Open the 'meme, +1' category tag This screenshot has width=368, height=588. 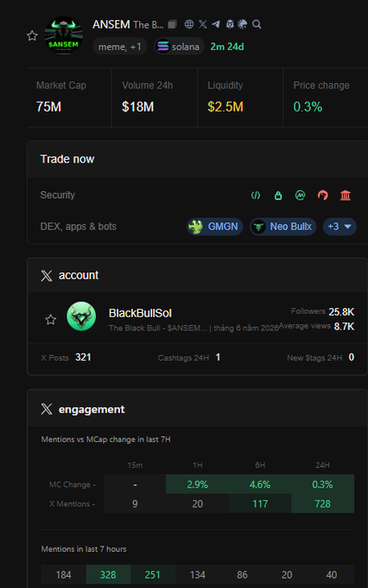coord(119,47)
